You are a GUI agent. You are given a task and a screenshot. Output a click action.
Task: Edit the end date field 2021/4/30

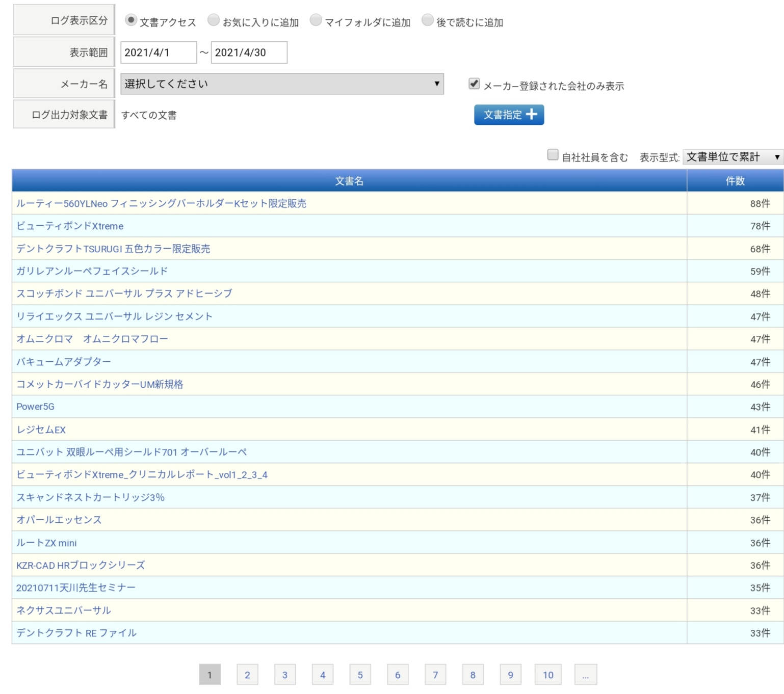[249, 52]
